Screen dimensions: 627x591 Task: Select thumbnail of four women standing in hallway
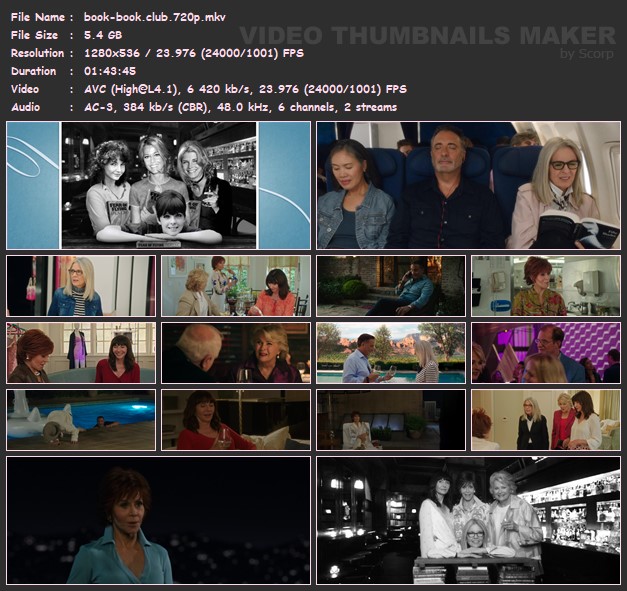pos(546,420)
